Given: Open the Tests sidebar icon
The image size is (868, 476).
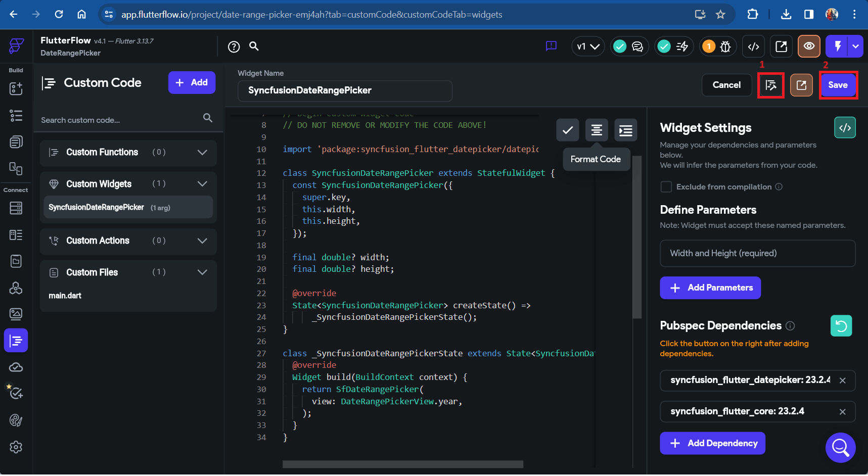Looking at the screenshot, I should [16, 393].
